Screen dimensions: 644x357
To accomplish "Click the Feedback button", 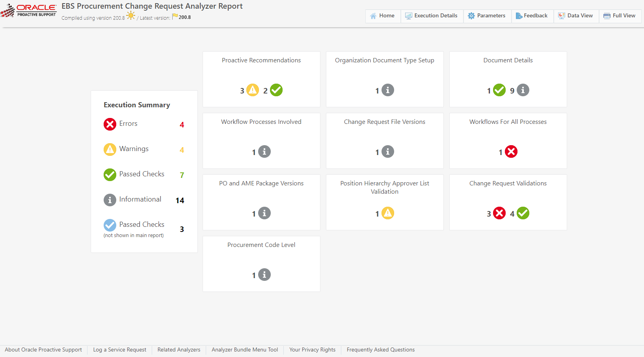I will (x=532, y=16).
